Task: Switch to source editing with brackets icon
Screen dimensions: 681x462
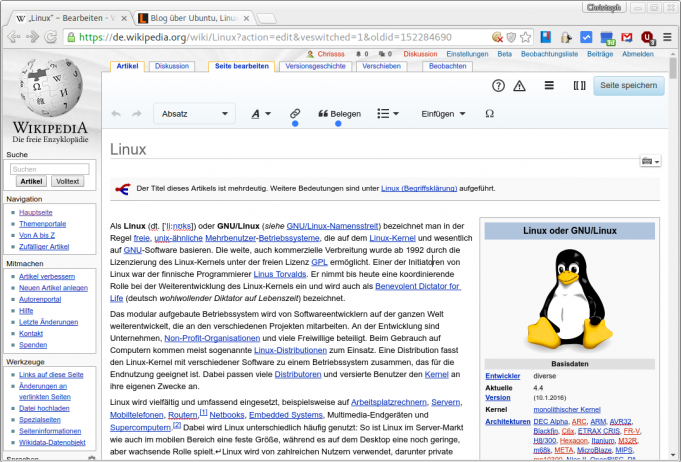Action: click(579, 86)
